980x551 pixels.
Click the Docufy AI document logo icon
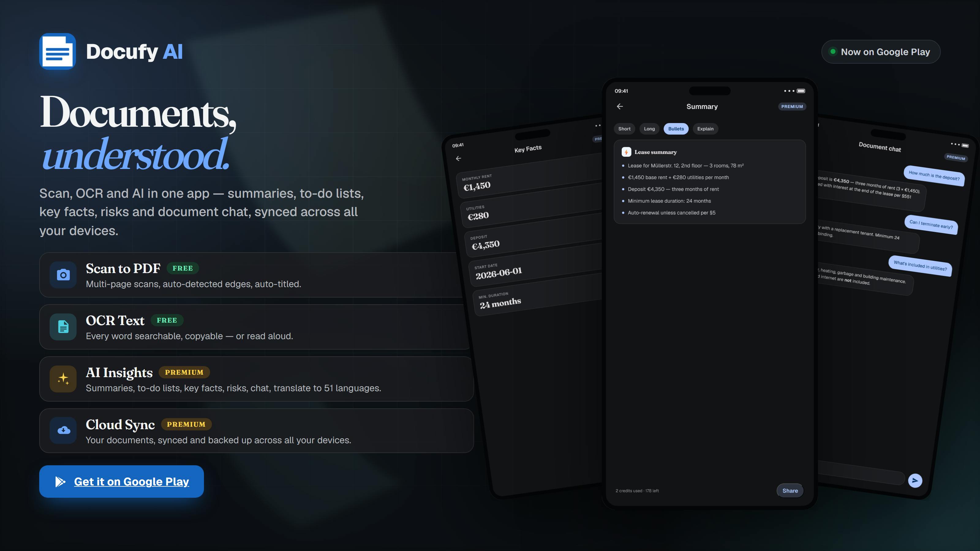(x=58, y=51)
